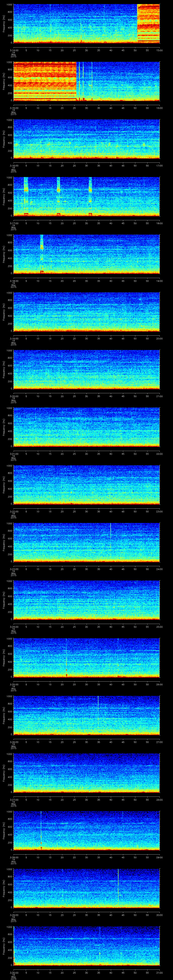Click the burst near 11 seconds in the 3:18:00 panel
Screen dimensions: 173x980
tap(42, 254)
